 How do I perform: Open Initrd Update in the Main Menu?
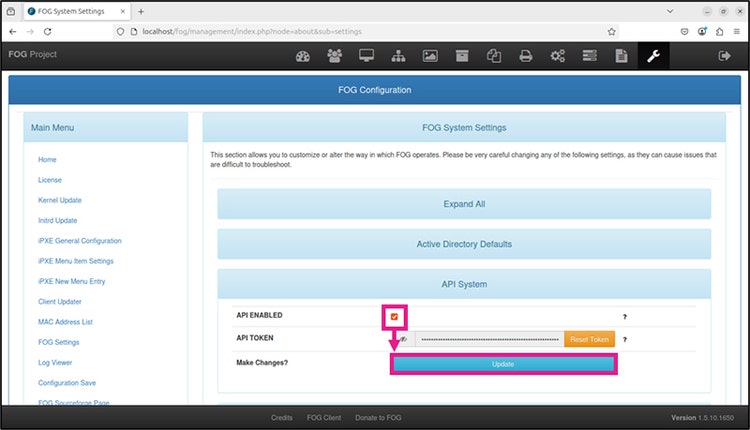click(x=57, y=221)
